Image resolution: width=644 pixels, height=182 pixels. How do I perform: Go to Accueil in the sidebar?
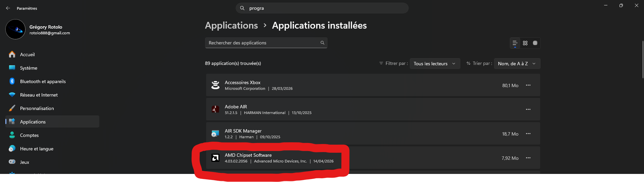click(28, 54)
